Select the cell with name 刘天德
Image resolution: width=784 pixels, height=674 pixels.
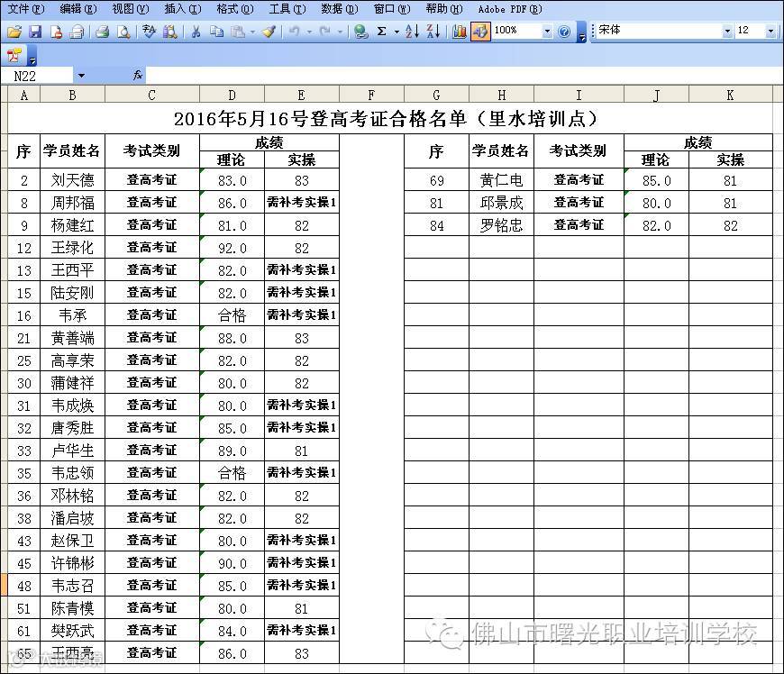pos(72,180)
